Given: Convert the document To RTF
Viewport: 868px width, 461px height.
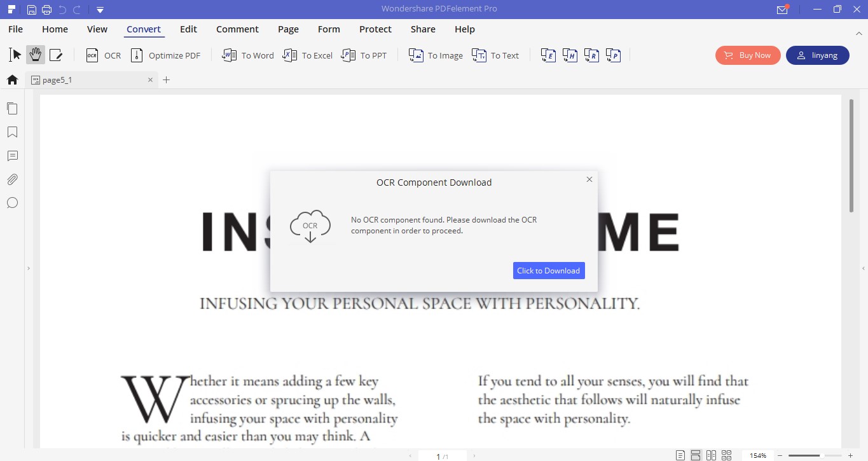Looking at the screenshot, I should tap(591, 55).
